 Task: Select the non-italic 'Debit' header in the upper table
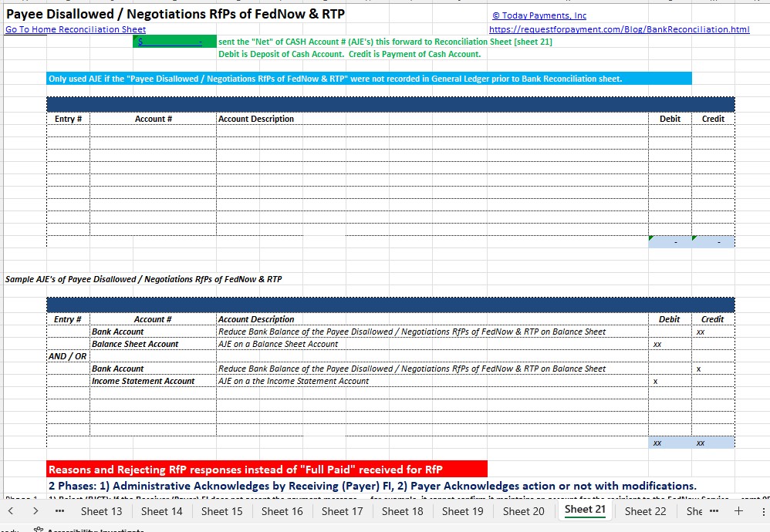pyautogui.click(x=670, y=119)
